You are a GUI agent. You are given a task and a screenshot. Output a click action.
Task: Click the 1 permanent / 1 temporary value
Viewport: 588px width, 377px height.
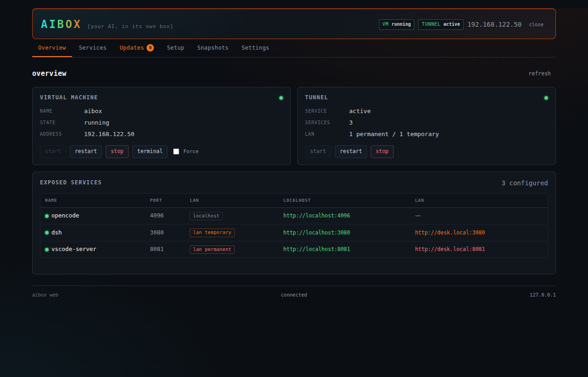point(394,134)
